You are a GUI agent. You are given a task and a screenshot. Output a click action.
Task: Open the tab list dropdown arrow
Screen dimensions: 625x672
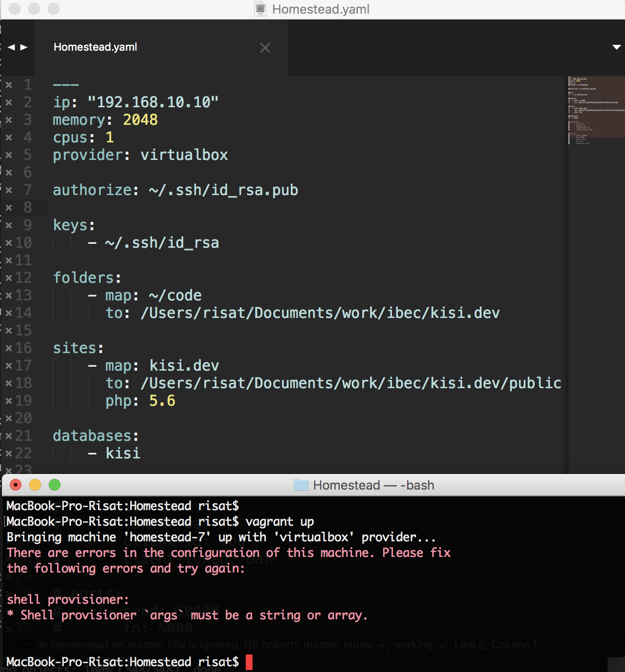[x=616, y=47]
